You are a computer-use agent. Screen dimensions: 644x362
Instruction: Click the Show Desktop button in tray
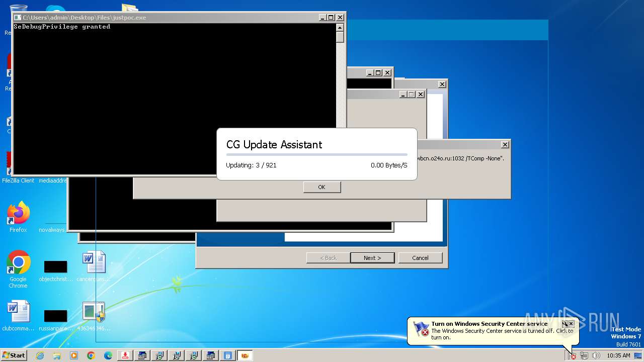tap(638, 355)
